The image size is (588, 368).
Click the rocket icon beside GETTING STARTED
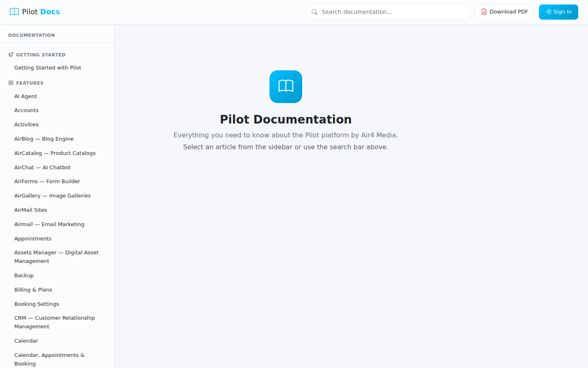[x=10, y=54]
